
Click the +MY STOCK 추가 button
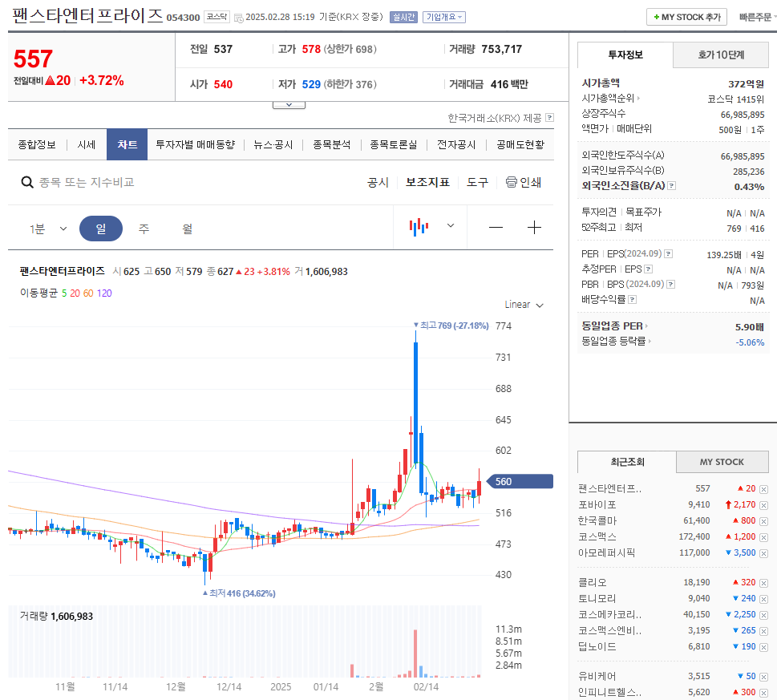(x=686, y=16)
